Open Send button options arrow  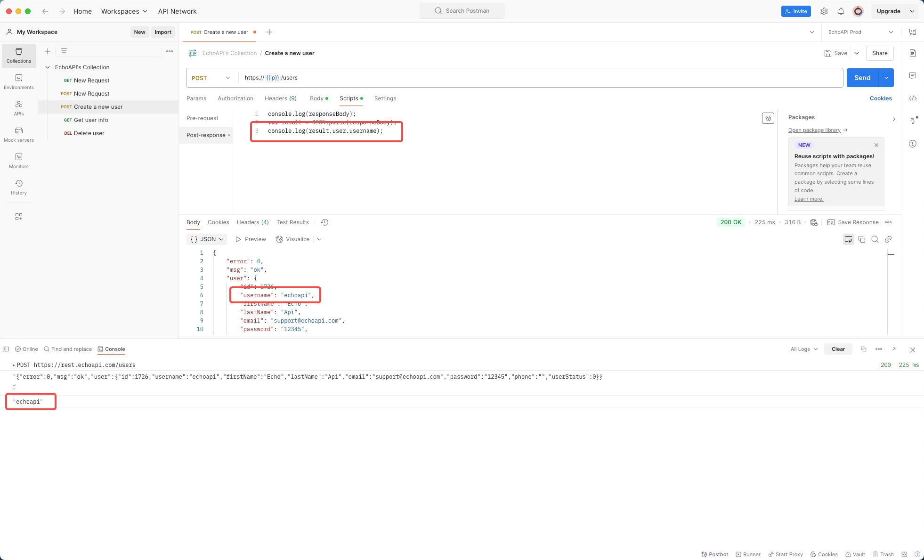click(886, 78)
